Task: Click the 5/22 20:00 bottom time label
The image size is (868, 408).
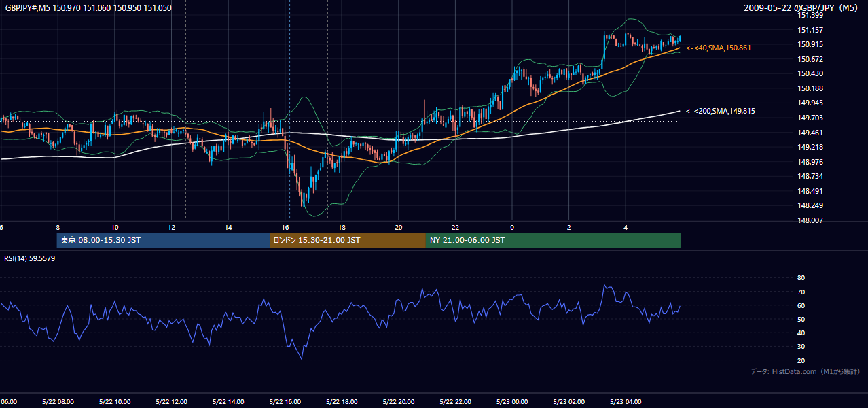Action: point(399,401)
